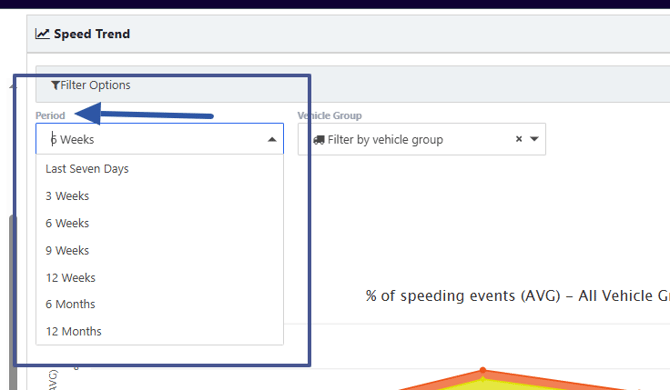Open the Vehicle Group dropdown arrow
670x390 pixels.
click(534, 139)
